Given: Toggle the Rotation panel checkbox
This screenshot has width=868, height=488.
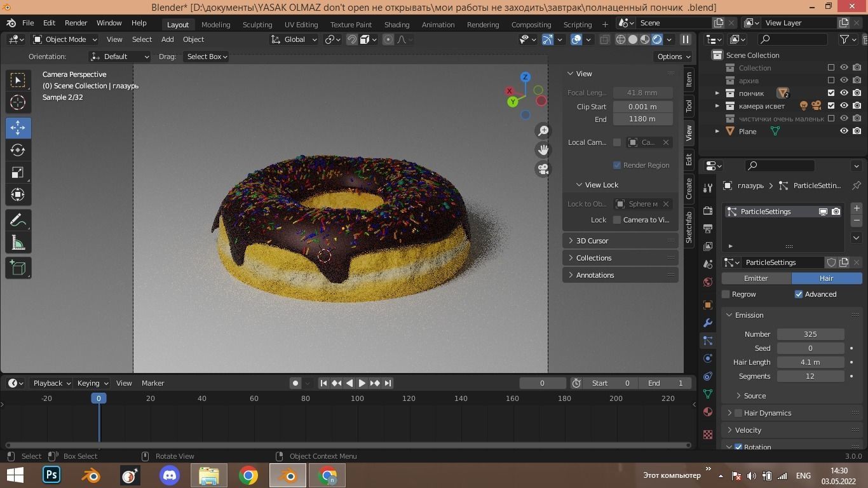Looking at the screenshot, I should 738,447.
